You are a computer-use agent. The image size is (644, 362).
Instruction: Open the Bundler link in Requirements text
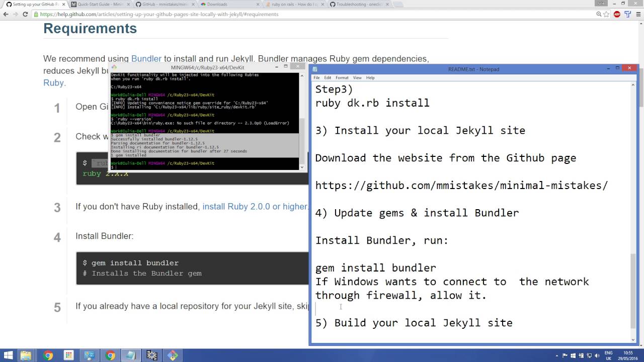tap(146, 59)
